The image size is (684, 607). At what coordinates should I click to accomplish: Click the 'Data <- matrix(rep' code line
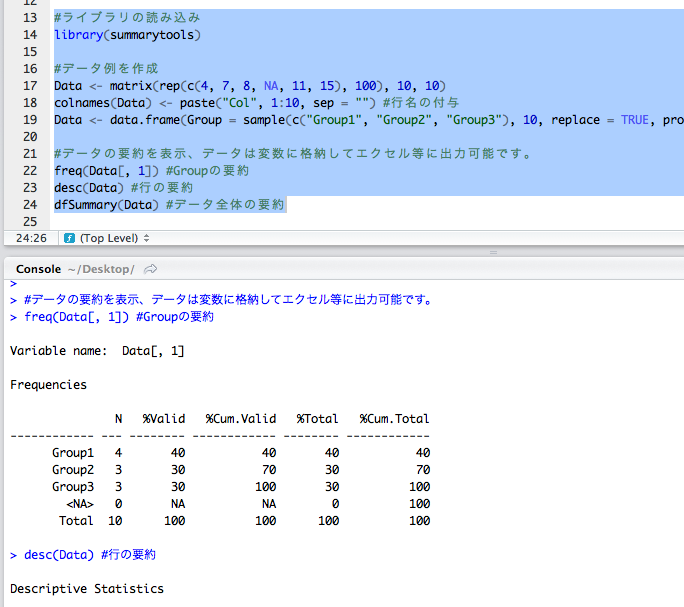pyautogui.click(x=250, y=86)
